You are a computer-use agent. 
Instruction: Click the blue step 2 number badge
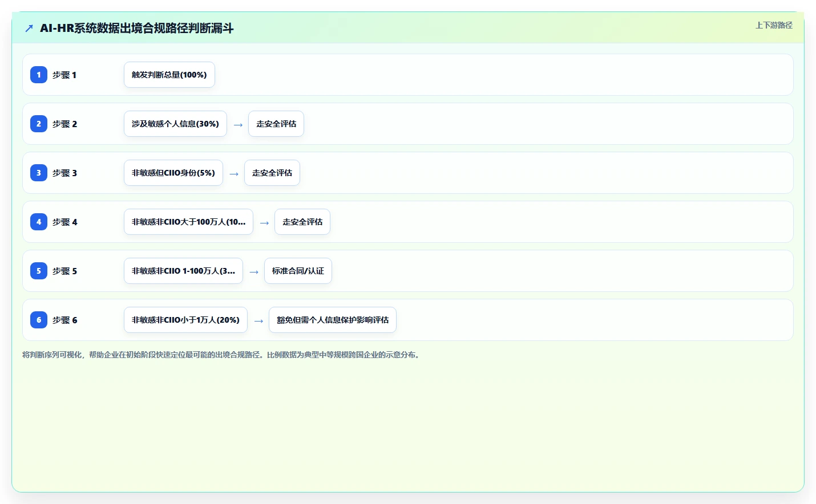pos(39,124)
